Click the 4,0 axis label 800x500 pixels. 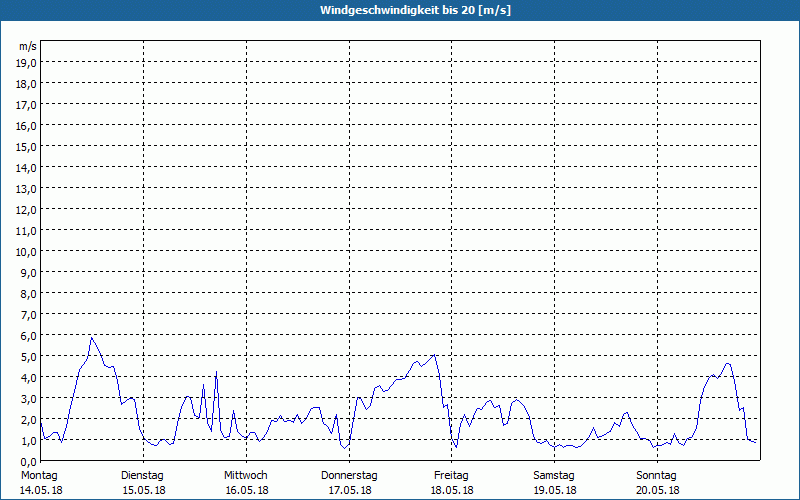click(29, 378)
